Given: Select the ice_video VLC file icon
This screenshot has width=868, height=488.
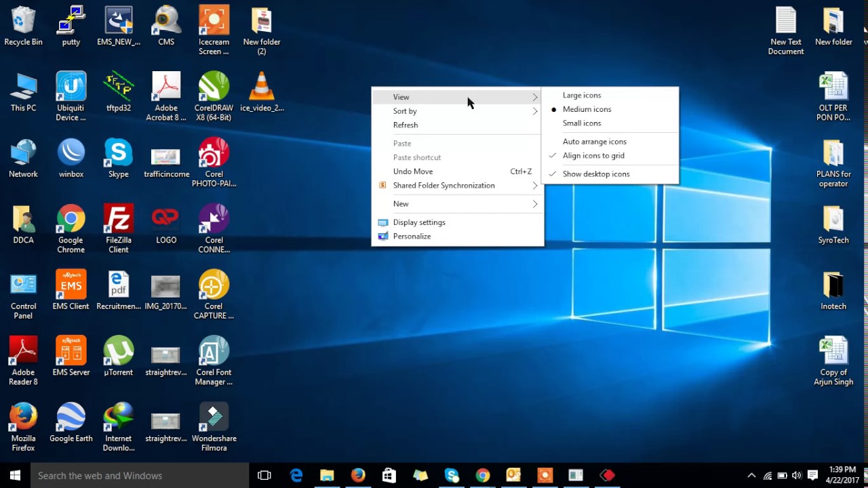Looking at the screenshot, I should click(x=262, y=92).
